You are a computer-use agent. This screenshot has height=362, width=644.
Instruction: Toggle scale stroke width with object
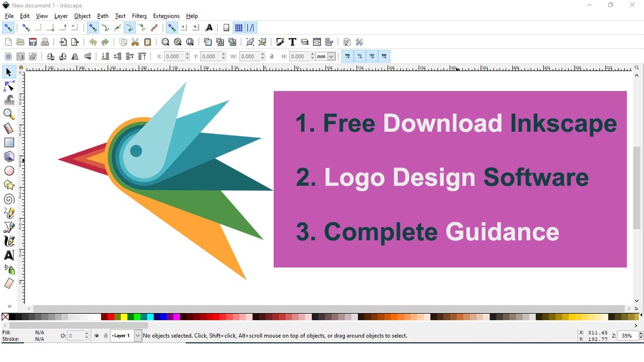click(x=347, y=56)
